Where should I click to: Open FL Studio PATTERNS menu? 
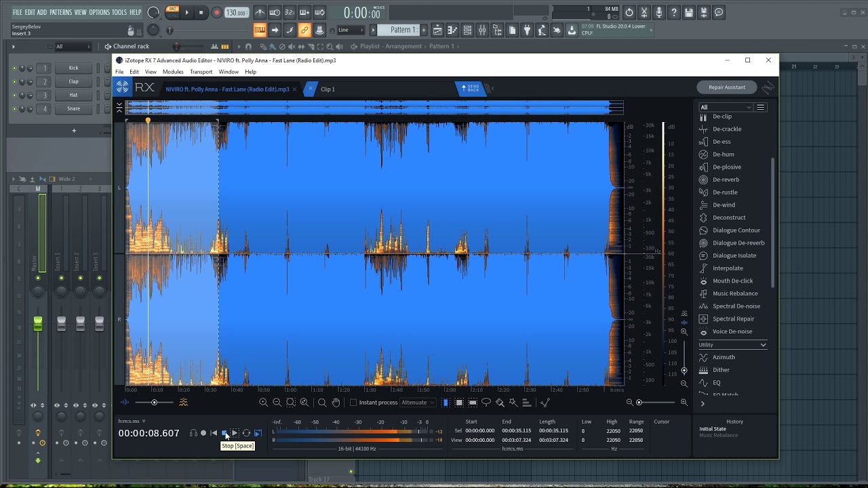pos(60,12)
